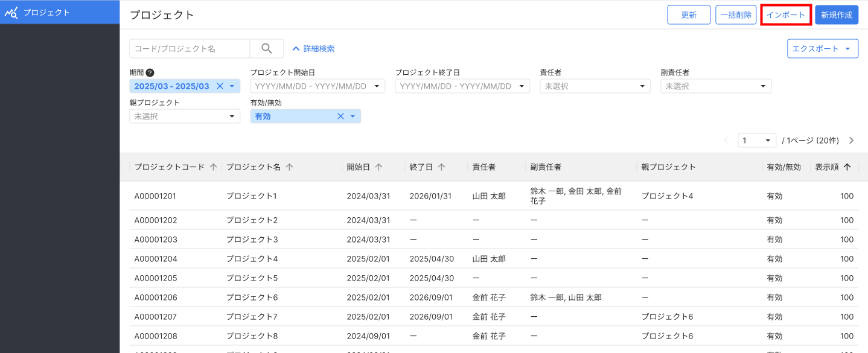Focus the コード/プロジェクト名 search field
Viewport: 868px width, 353px height.
tap(190, 48)
